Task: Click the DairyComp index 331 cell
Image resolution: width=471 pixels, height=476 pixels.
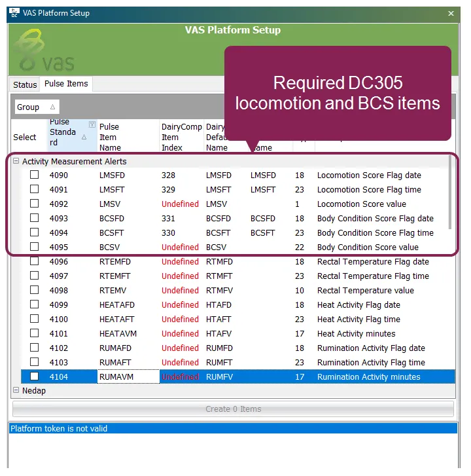Action: click(x=168, y=218)
